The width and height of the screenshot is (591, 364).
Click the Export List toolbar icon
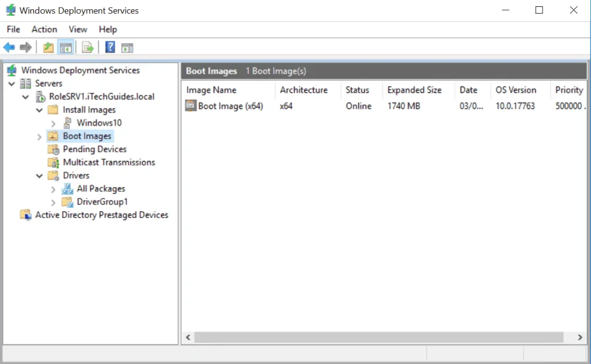[87, 47]
